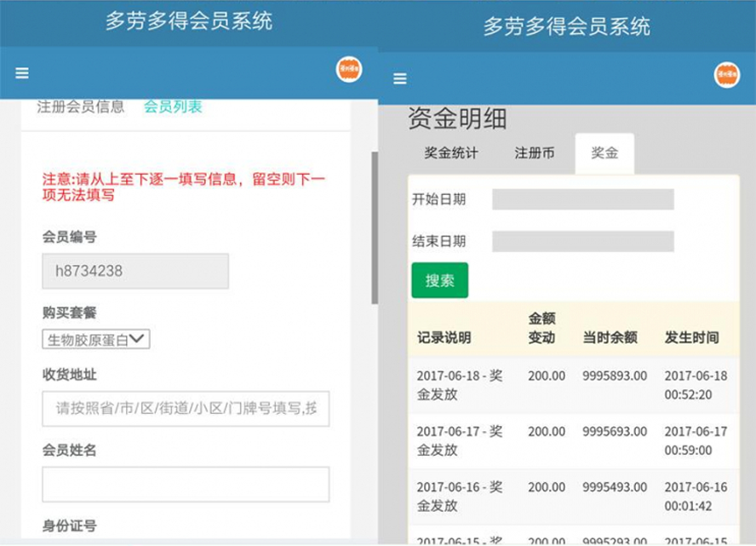Click balance value 9995493.00

point(615,487)
